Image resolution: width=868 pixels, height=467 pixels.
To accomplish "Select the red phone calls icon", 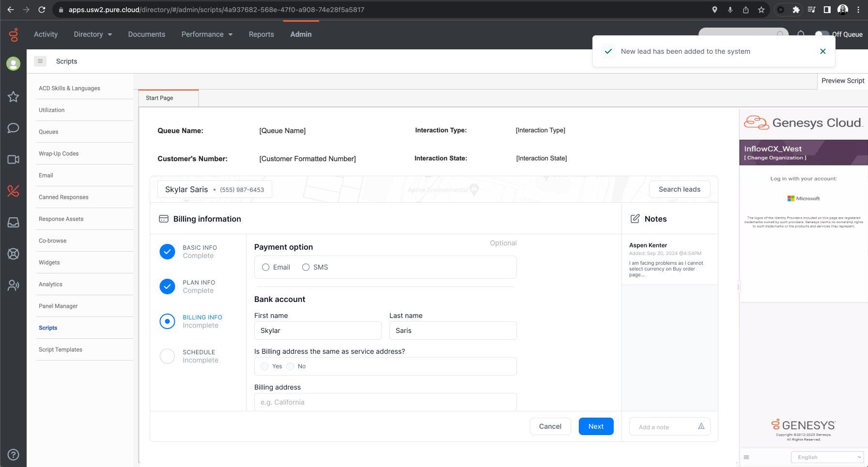I will click(14, 191).
